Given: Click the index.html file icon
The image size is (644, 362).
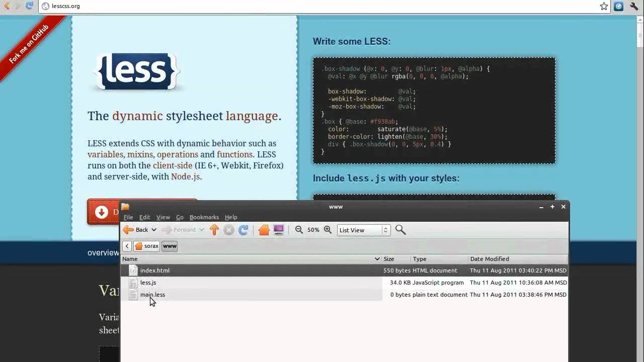Looking at the screenshot, I should click(133, 270).
